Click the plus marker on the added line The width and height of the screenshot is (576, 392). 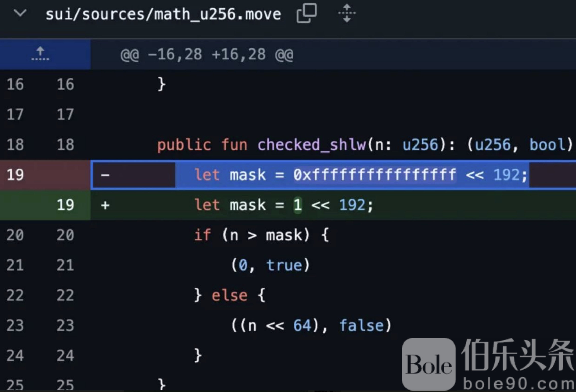[105, 205]
